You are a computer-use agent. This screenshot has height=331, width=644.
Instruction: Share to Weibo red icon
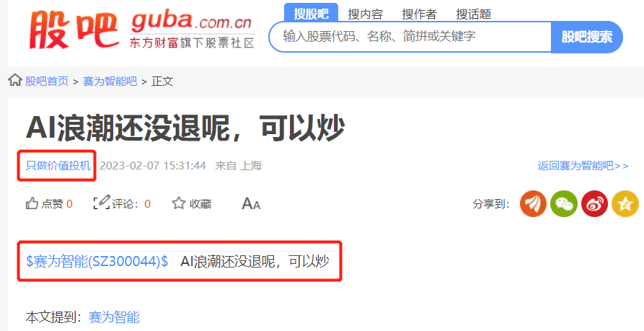[x=594, y=203]
